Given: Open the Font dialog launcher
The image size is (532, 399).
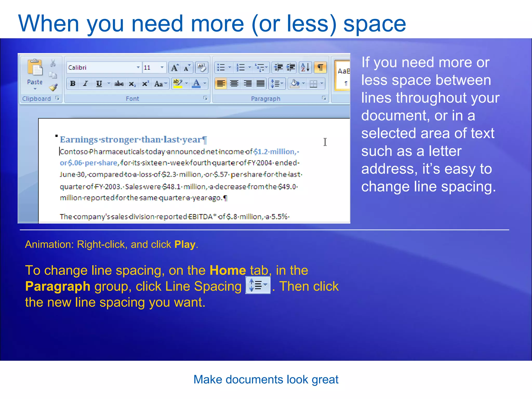Looking at the screenshot, I should [205, 98].
